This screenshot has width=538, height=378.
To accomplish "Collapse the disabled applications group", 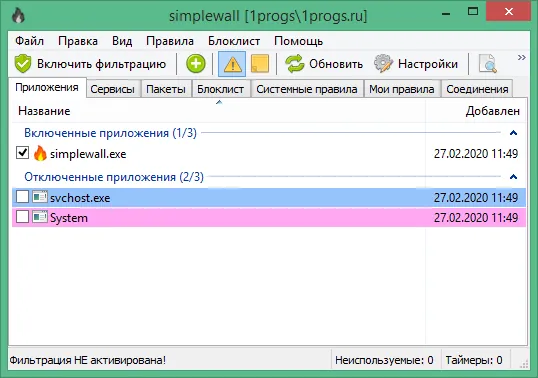I will [513, 177].
